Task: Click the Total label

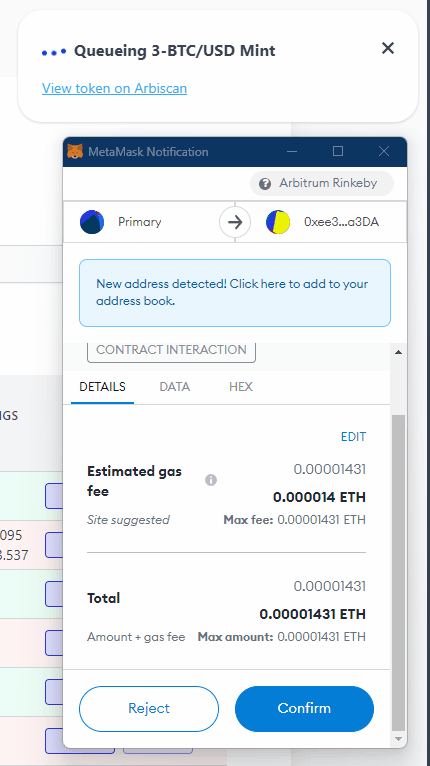Action: click(104, 598)
